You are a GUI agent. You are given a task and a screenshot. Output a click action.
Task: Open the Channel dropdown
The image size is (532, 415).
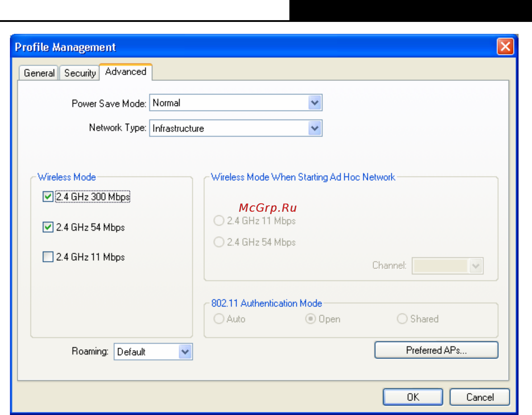click(448, 265)
